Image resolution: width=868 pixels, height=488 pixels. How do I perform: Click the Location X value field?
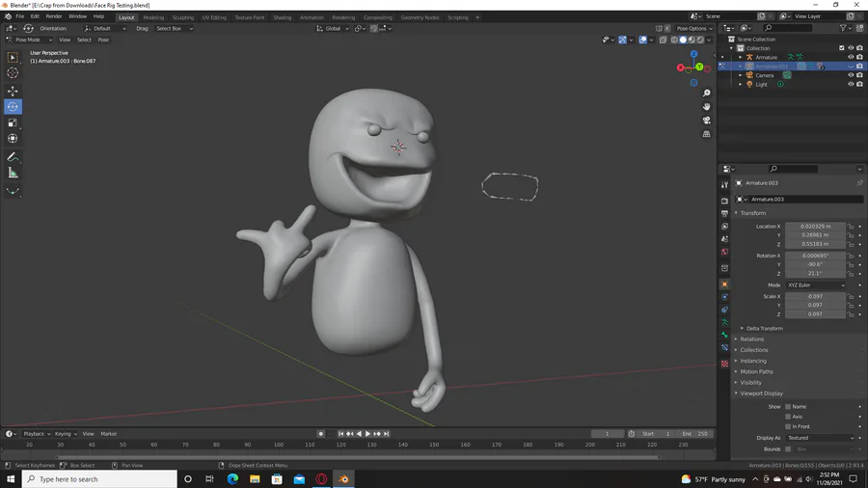[815, 227]
